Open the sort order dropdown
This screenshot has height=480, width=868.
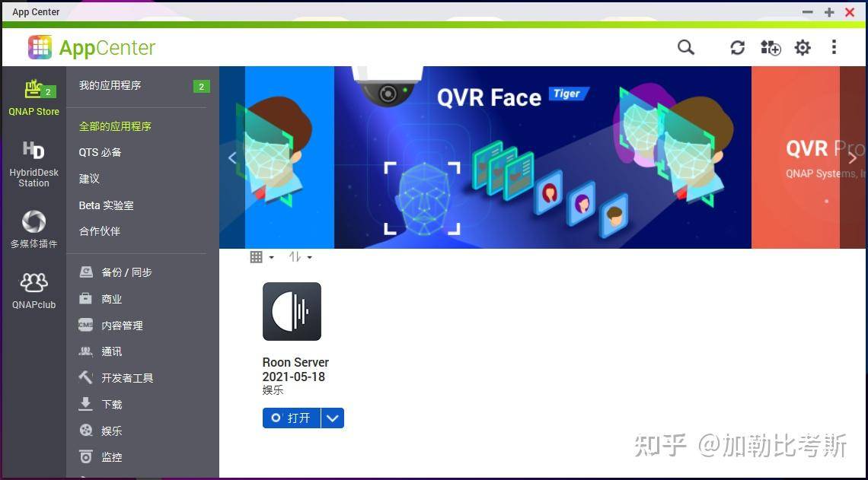tap(301, 257)
